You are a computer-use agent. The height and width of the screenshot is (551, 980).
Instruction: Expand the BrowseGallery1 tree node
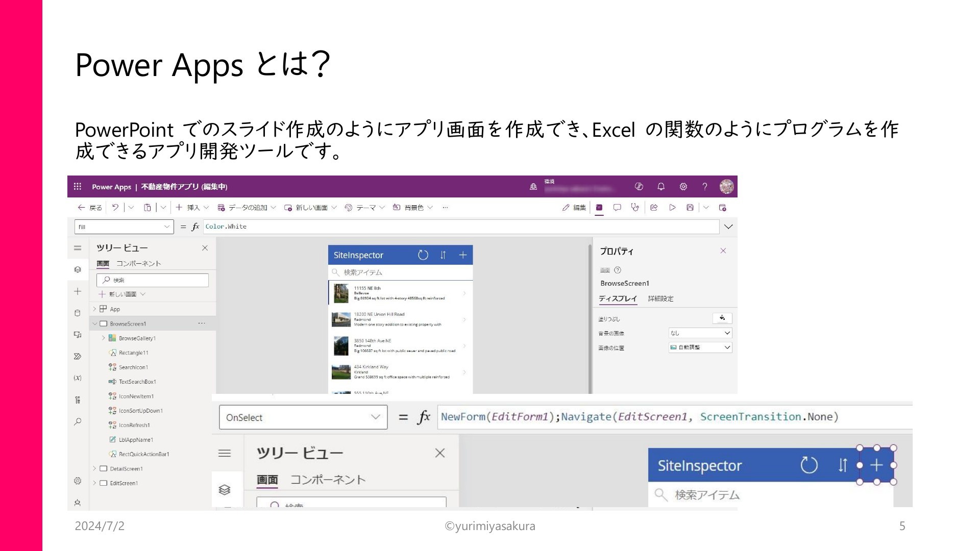[x=103, y=338]
